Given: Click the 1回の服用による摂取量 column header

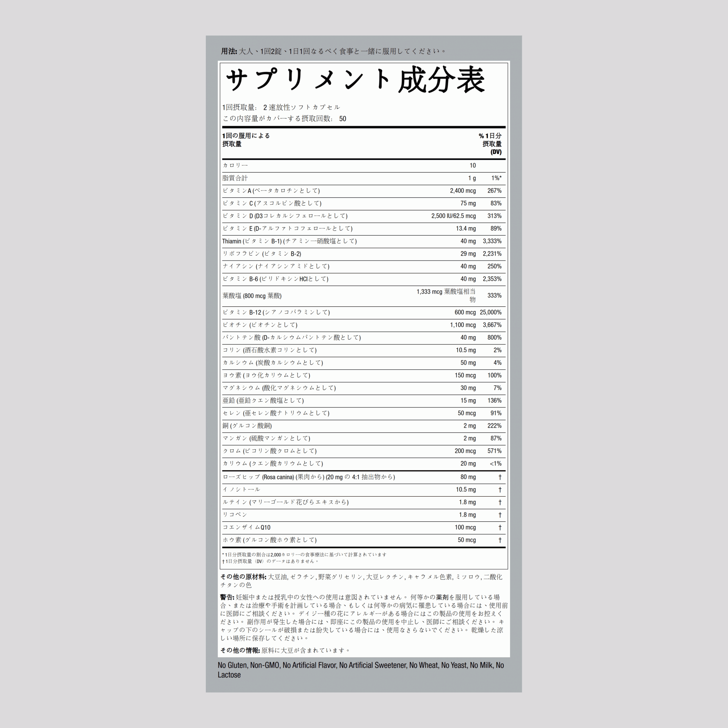Looking at the screenshot, I should coord(246,140).
